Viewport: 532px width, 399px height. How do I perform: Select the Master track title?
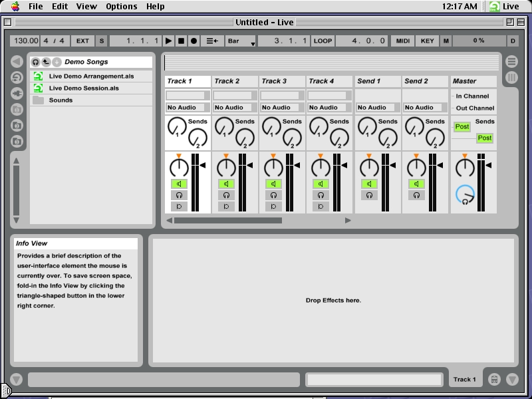click(473, 81)
